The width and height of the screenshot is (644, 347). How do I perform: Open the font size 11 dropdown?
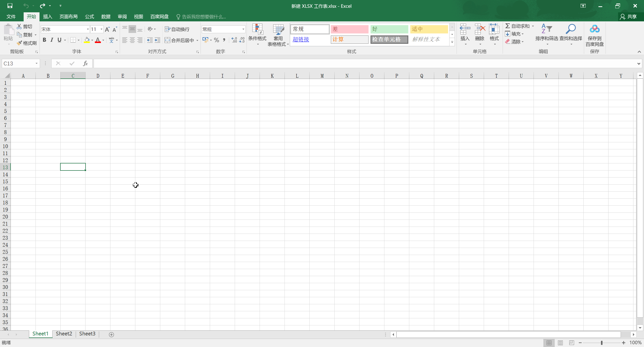[101, 29]
